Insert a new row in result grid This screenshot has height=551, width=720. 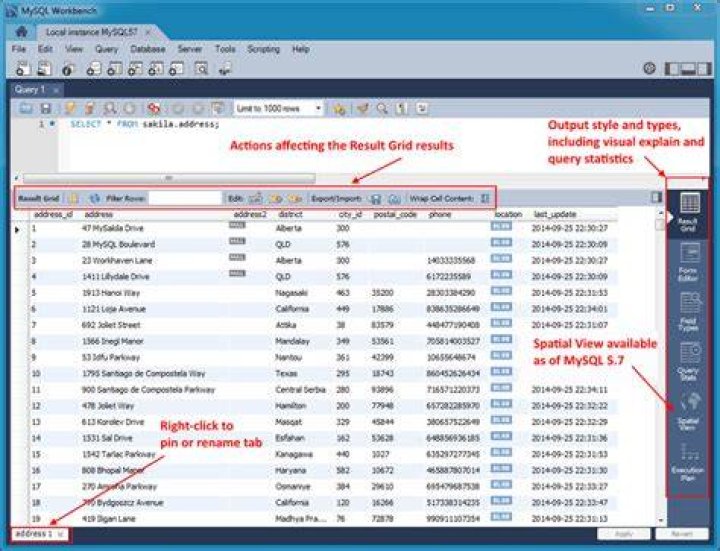pyautogui.click(x=276, y=198)
